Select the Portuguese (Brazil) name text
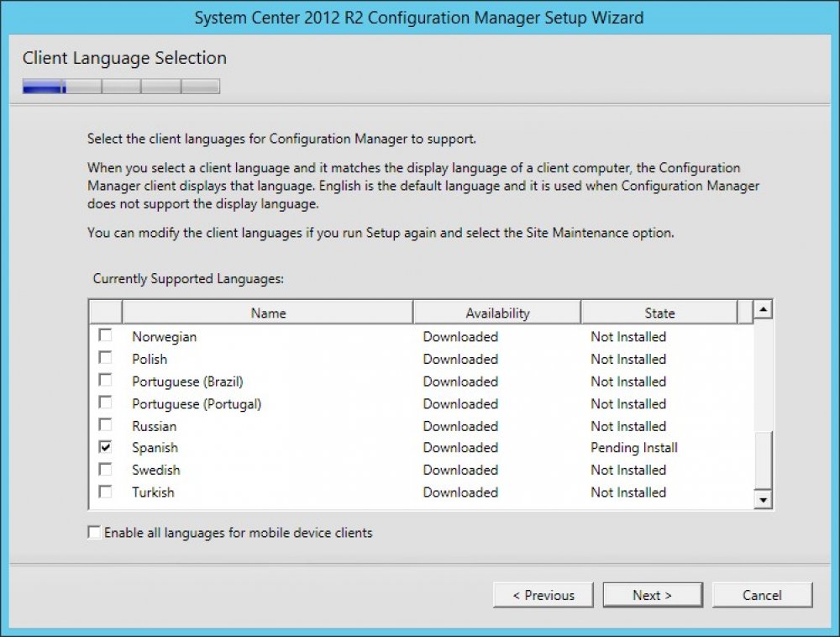This screenshot has width=840, height=637. (x=187, y=382)
